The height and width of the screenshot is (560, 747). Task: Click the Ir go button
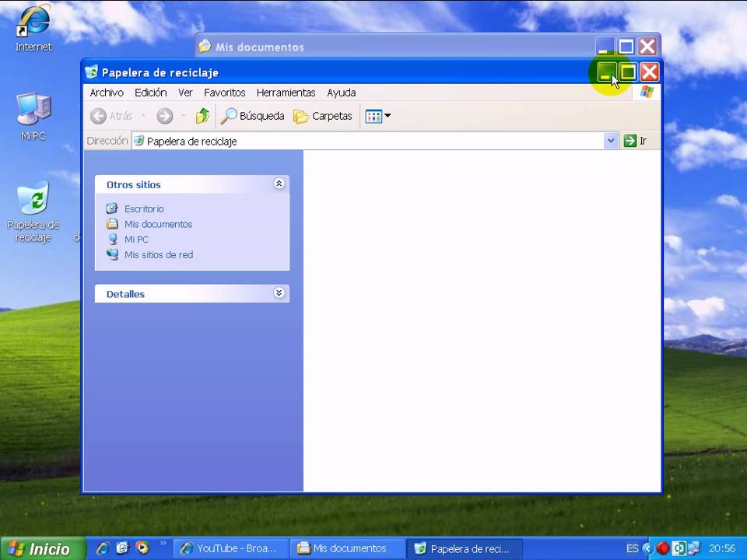pos(635,141)
